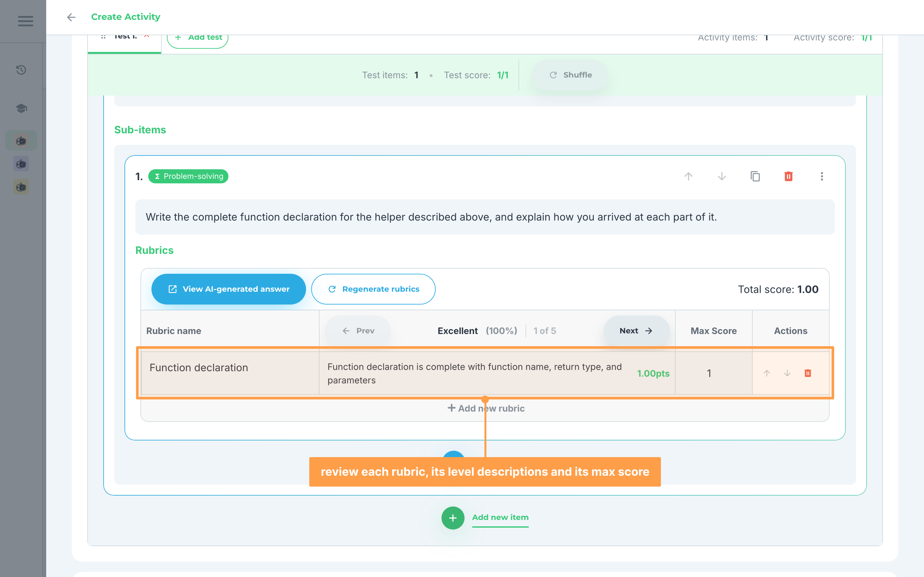This screenshot has height=577, width=924.
Task: Delete the Function declaration rubric
Action: pyautogui.click(x=808, y=373)
